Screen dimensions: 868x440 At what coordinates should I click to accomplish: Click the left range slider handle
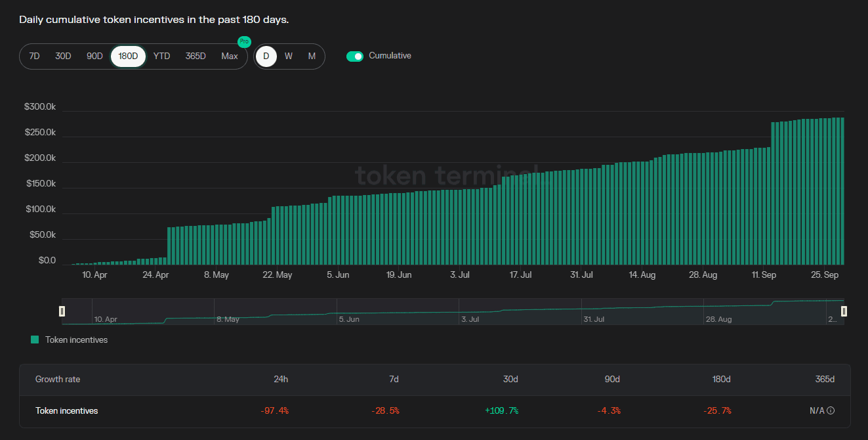pyautogui.click(x=62, y=311)
